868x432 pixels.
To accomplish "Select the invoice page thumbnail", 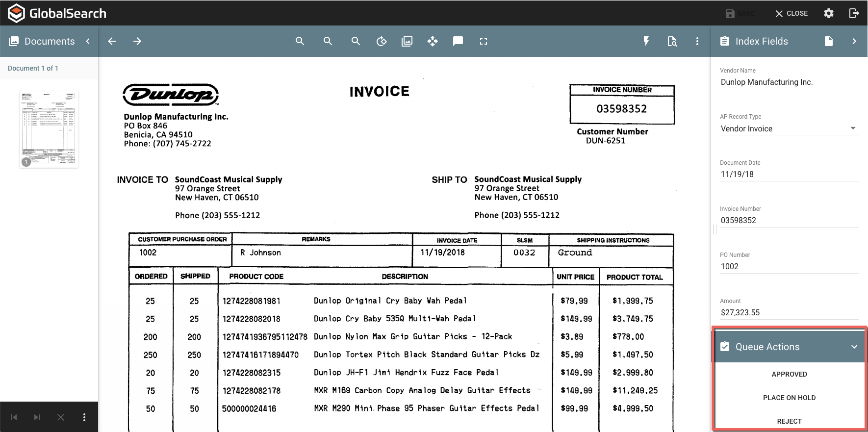I will [49, 129].
